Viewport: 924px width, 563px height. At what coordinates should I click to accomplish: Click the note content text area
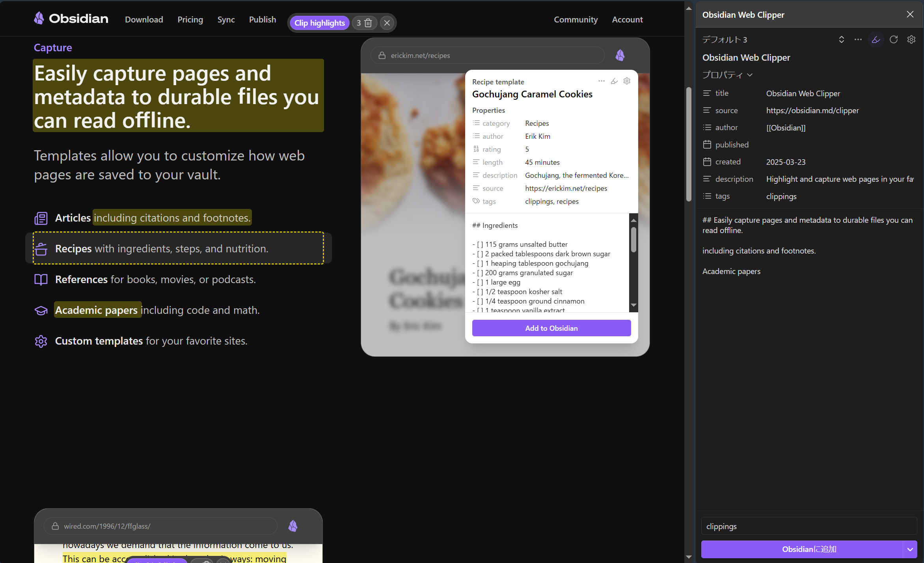(x=809, y=359)
